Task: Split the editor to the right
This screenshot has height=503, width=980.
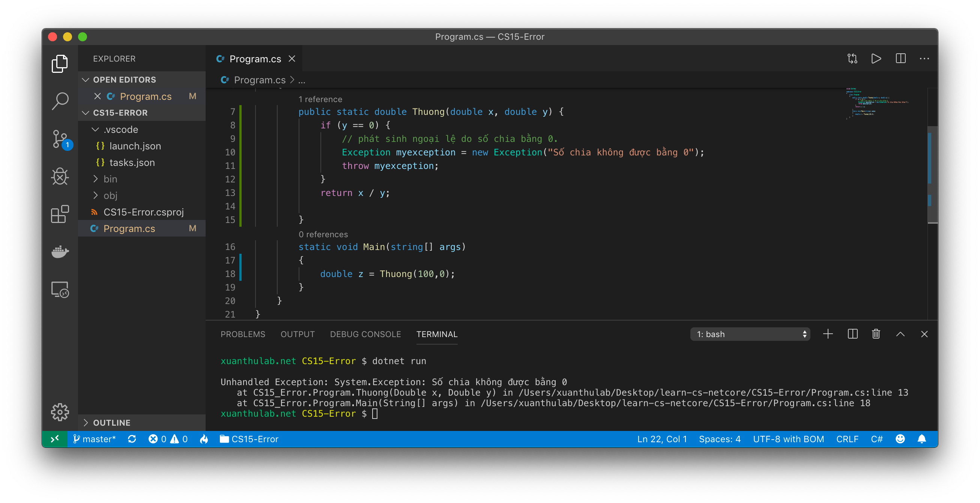Action: click(900, 59)
